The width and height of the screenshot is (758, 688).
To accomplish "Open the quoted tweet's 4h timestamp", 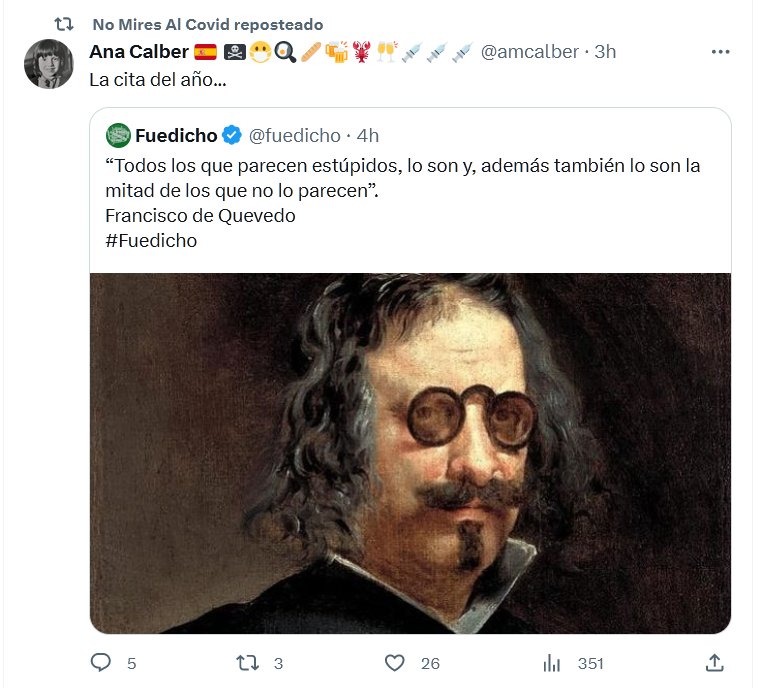I will coord(367,135).
